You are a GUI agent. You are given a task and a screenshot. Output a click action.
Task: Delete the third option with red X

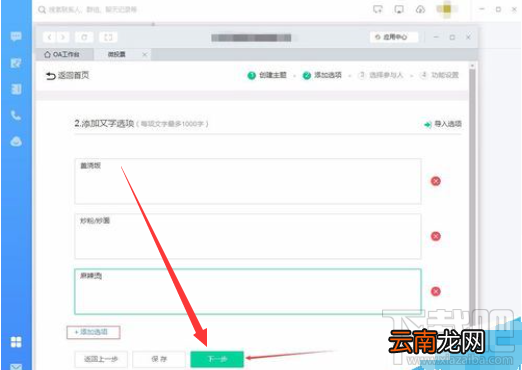tap(436, 291)
